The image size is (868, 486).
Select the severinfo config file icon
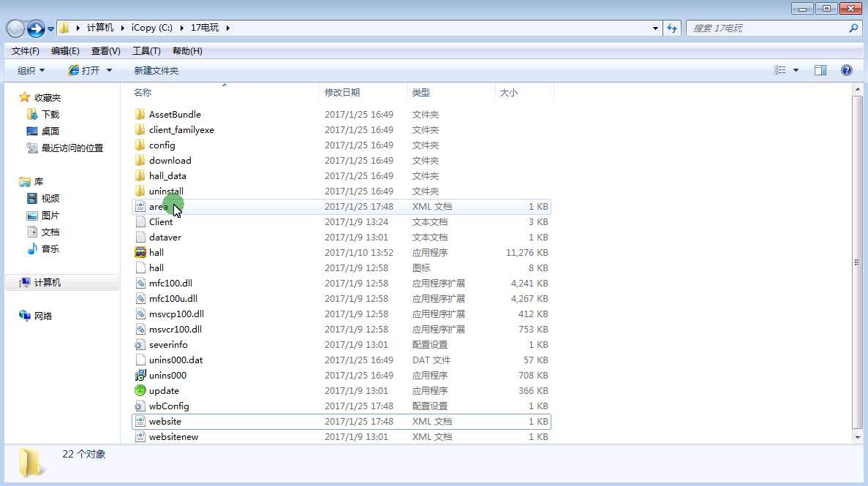click(140, 344)
